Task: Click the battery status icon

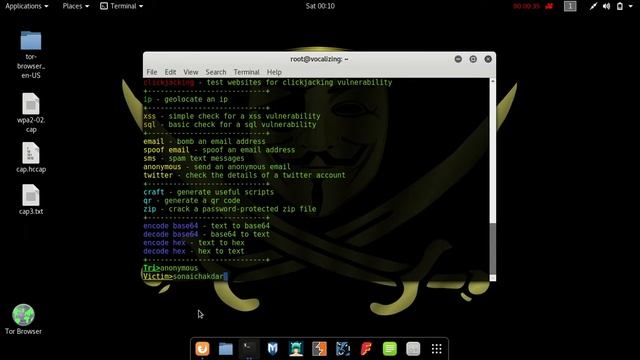Action: [x=620, y=6]
